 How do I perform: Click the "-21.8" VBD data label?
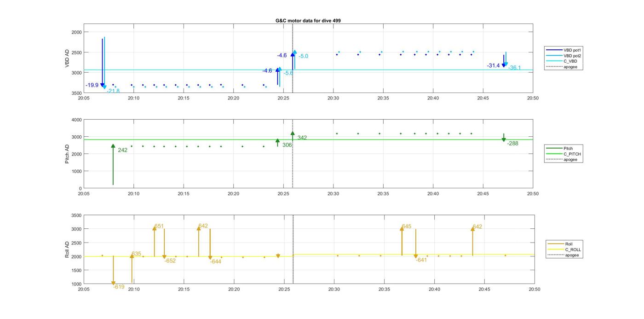coord(113,91)
